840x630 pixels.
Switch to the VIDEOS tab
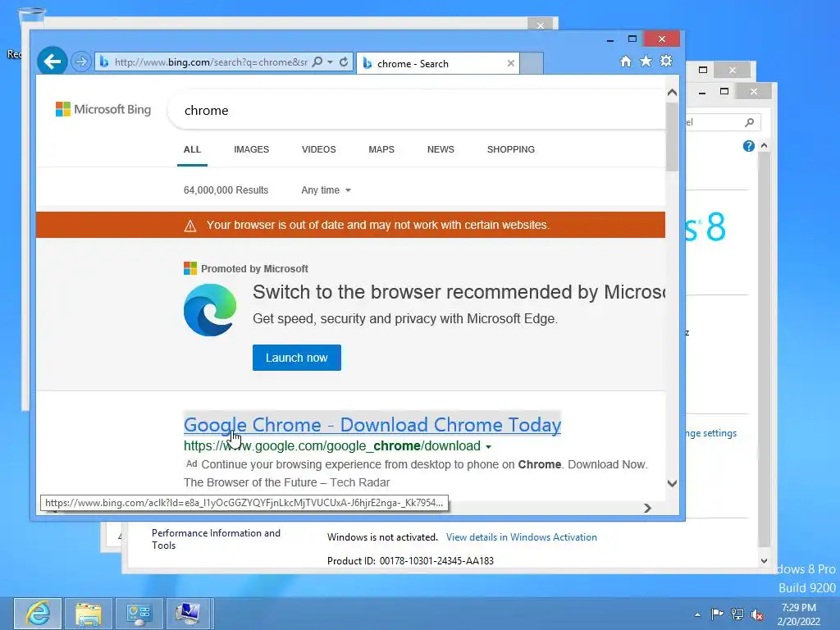tap(319, 149)
